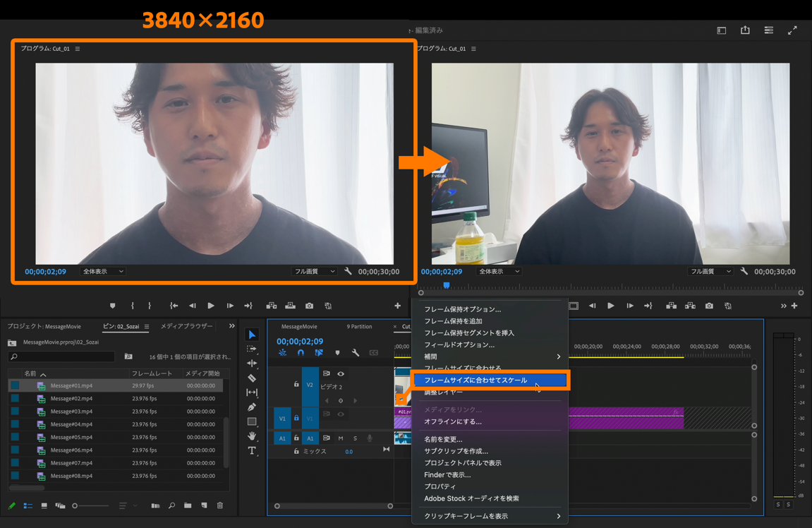Toggle linked selection in timeline

click(x=319, y=353)
